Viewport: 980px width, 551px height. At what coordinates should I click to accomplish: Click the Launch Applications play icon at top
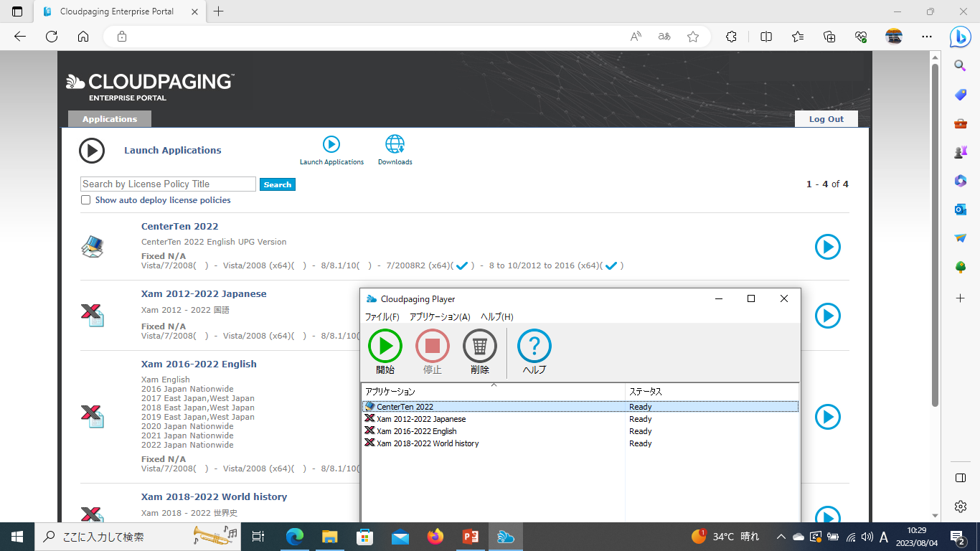pos(331,143)
